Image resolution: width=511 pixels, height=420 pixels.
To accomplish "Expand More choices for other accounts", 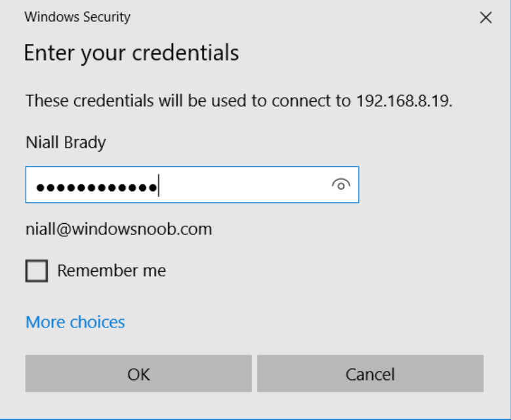I will pyautogui.click(x=75, y=322).
